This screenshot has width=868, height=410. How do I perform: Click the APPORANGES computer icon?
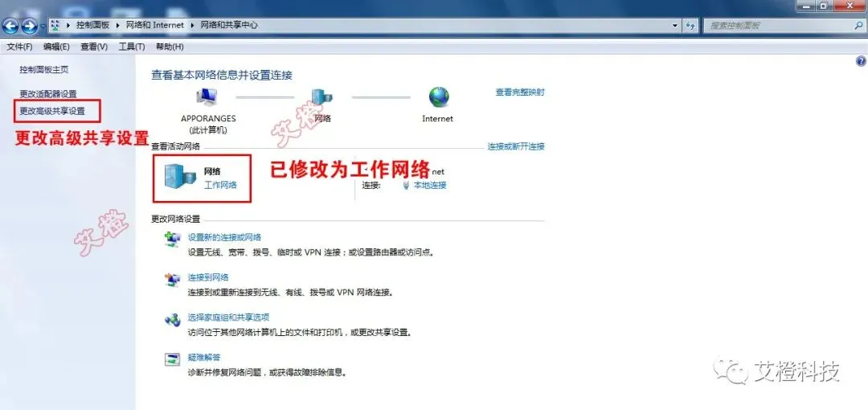click(207, 99)
